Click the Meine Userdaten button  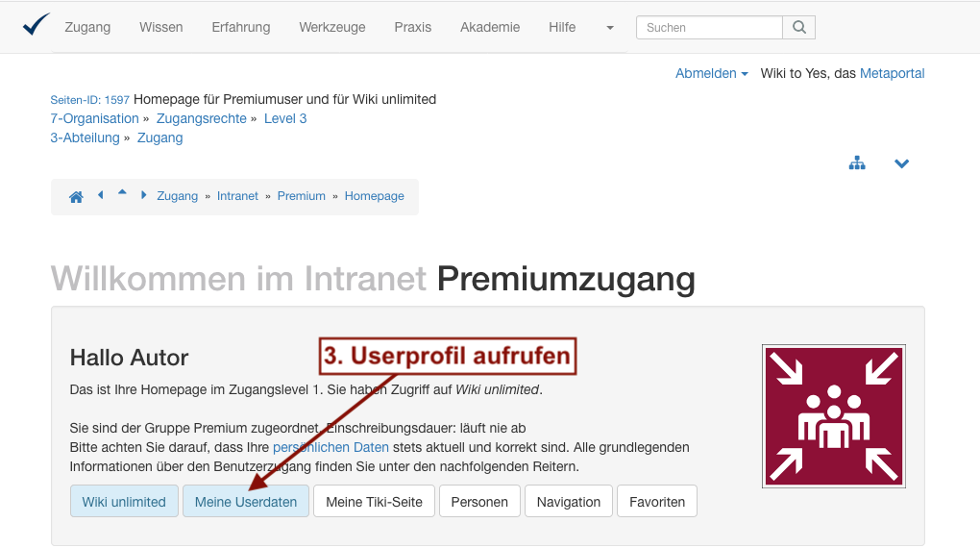[246, 502]
